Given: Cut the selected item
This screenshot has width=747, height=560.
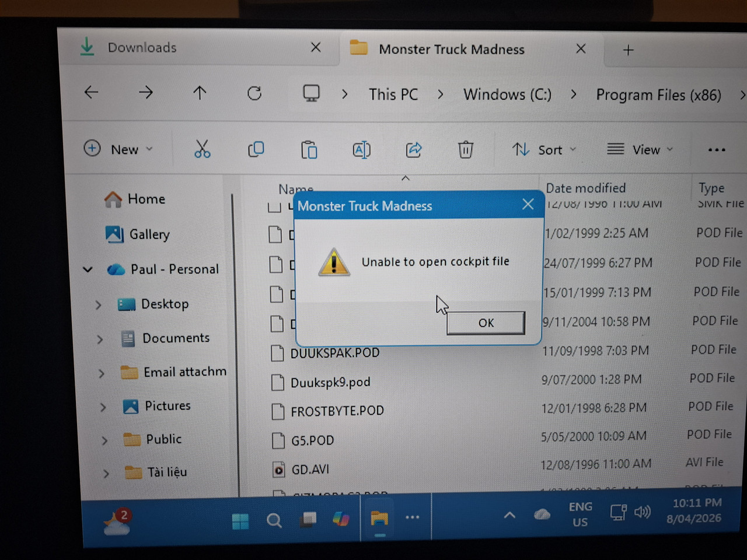Looking at the screenshot, I should tap(203, 149).
